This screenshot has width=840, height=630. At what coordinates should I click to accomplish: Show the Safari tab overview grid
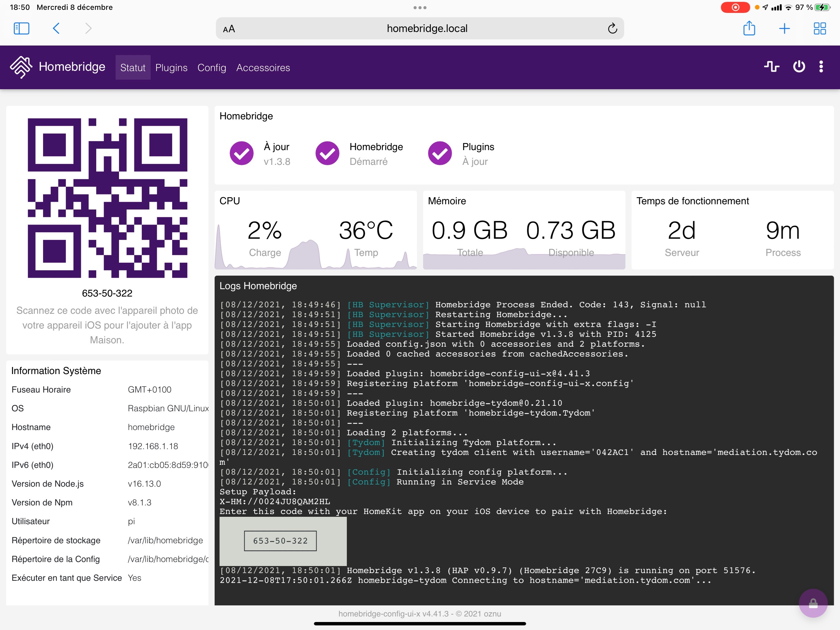[820, 28]
